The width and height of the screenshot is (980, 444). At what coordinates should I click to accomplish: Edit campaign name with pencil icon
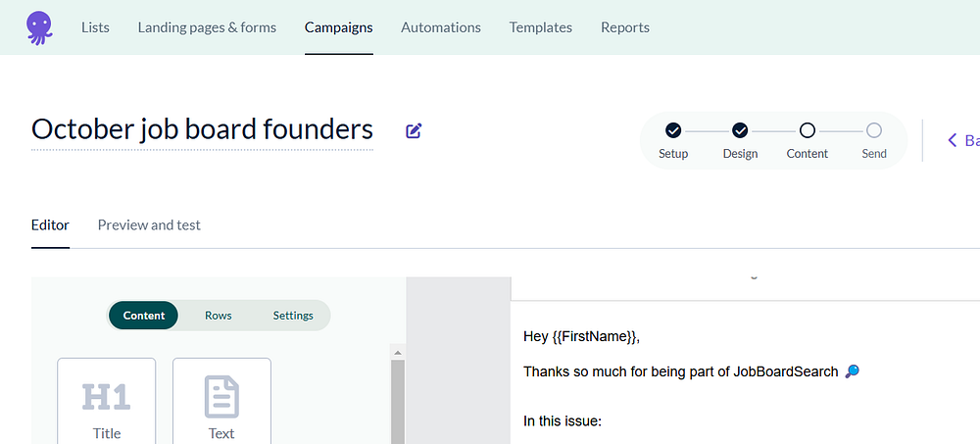(414, 130)
